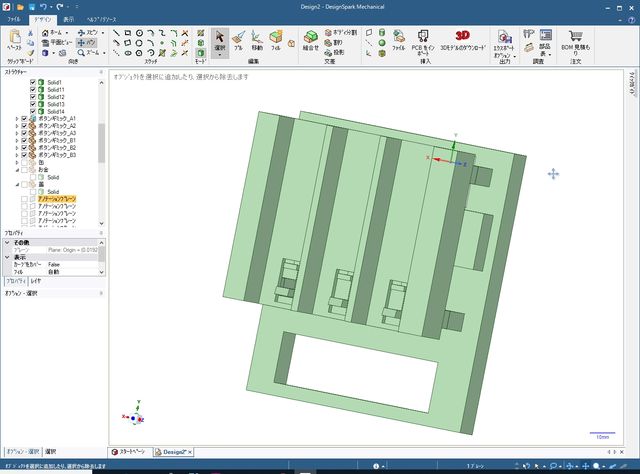Click the Home (ホーム) view button
The image size is (640, 474).
(x=55, y=32)
